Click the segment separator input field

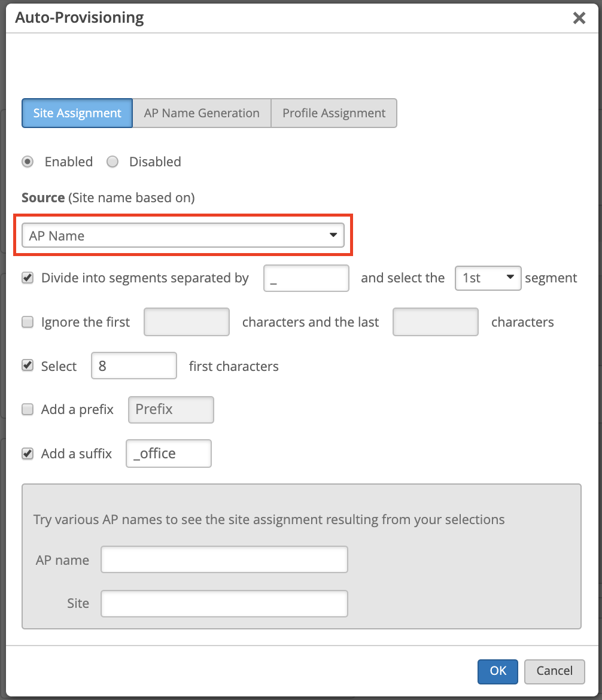point(306,278)
